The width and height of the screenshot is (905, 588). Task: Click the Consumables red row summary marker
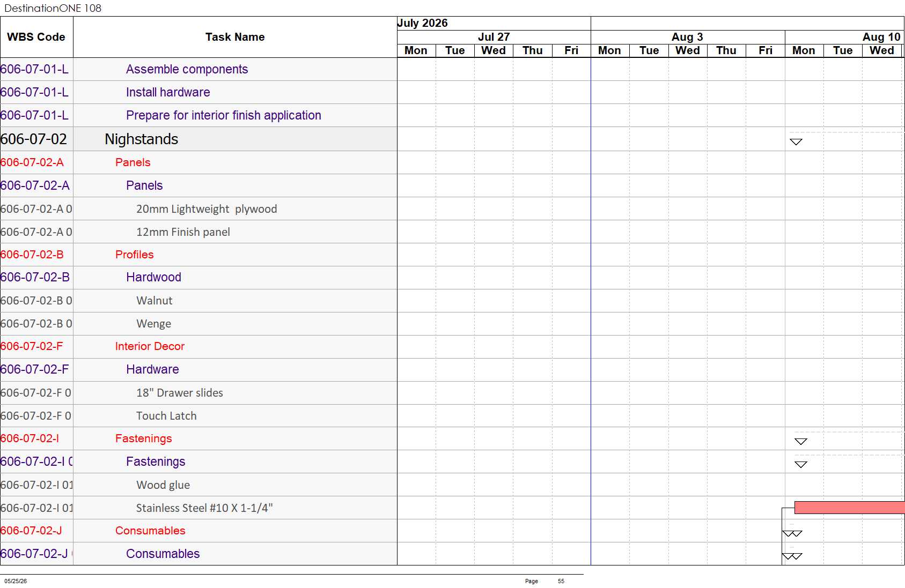792,533
